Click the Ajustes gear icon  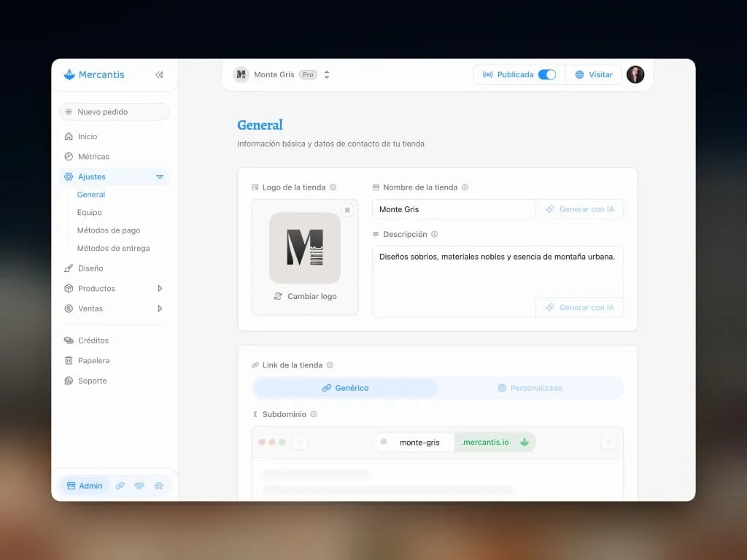pyautogui.click(x=69, y=176)
